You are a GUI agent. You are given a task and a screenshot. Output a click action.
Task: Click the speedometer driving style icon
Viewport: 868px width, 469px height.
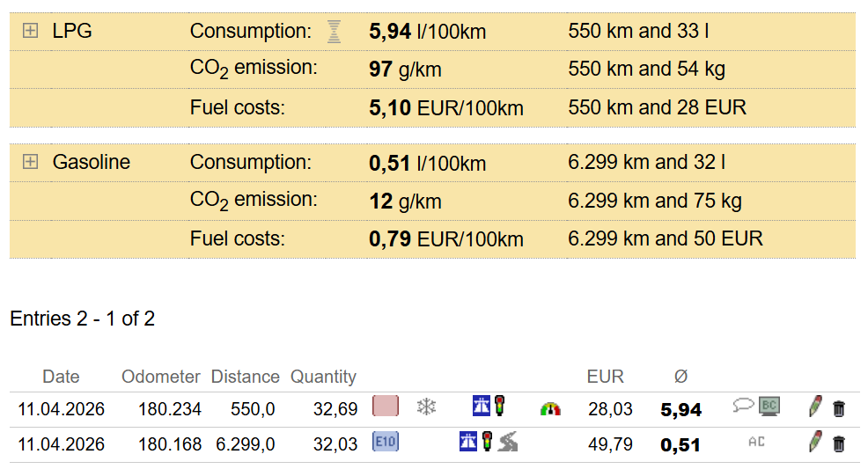(x=550, y=408)
